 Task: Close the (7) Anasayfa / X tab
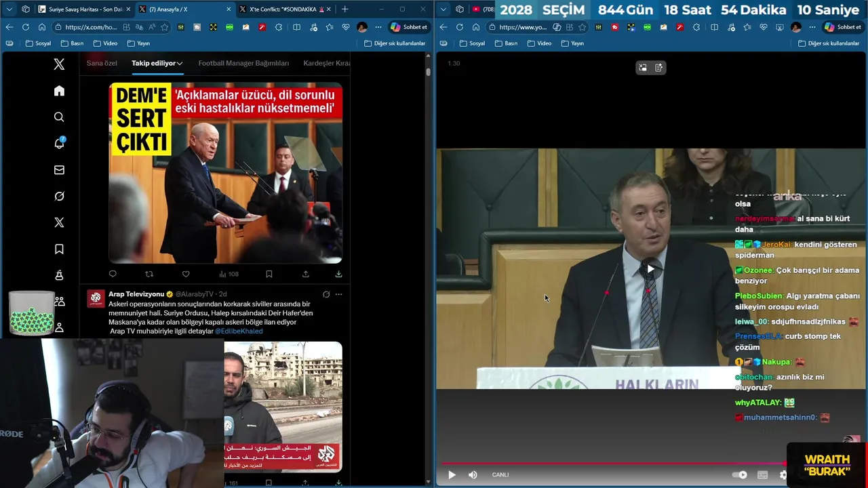[x=228, y=9]
